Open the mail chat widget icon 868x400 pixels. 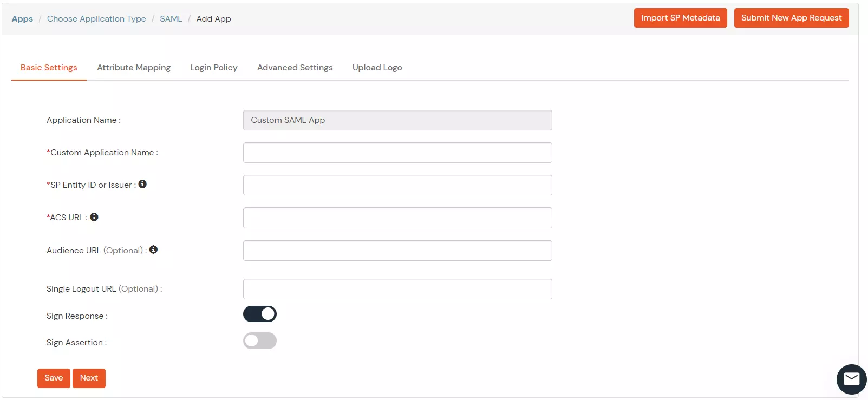(x=851, y=379)
